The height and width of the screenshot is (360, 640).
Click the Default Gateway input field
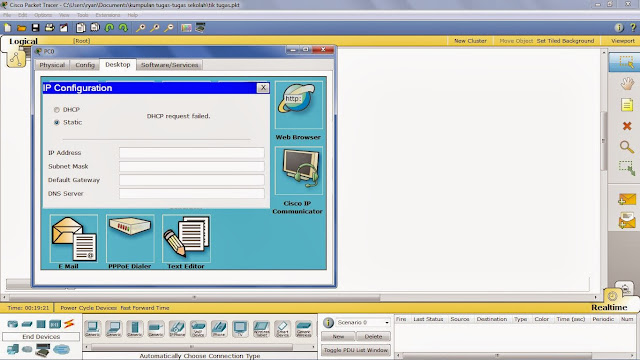[x=192, y=180]
